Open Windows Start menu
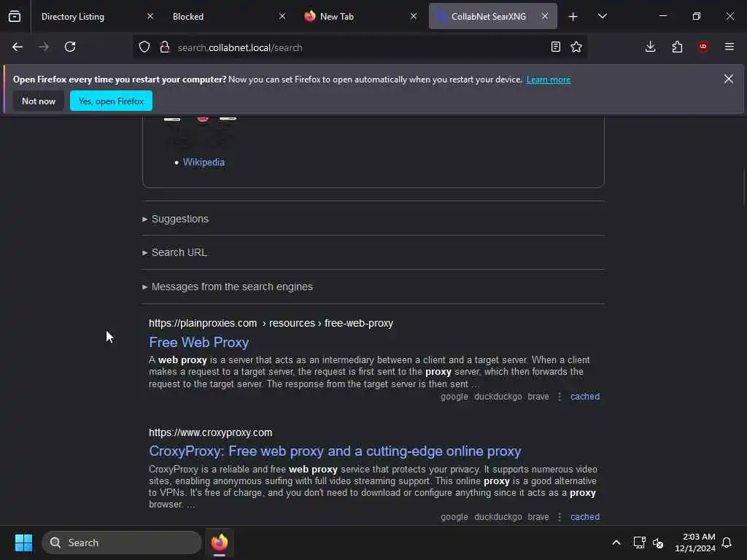This screenshot has height=560, width=747. pos(23,542)
